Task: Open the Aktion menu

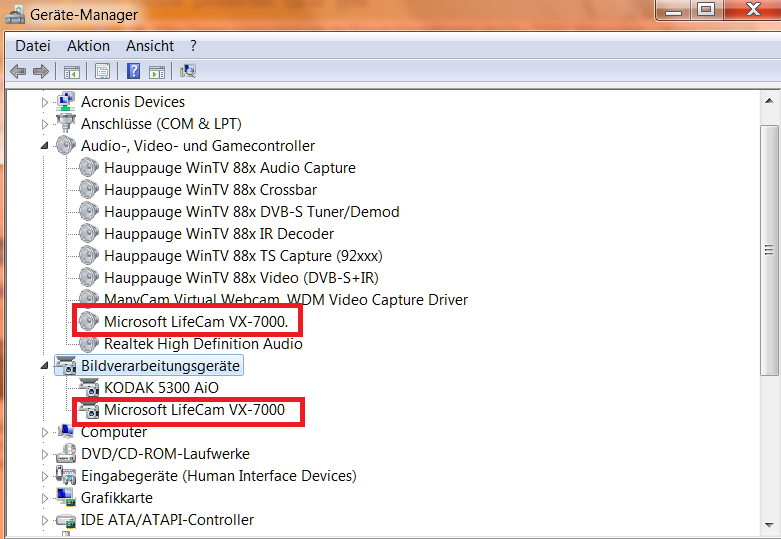Action: point(88,46)
